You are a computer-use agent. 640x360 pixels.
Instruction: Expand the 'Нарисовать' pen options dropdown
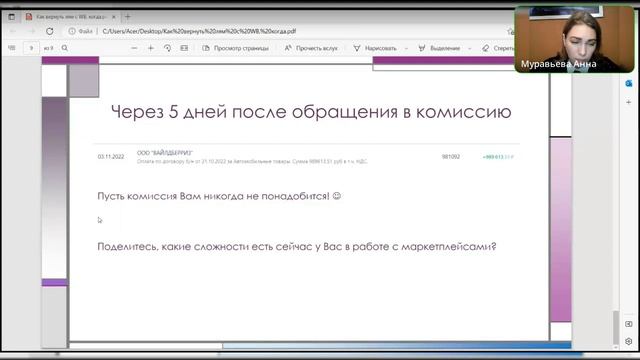(406, 49)
